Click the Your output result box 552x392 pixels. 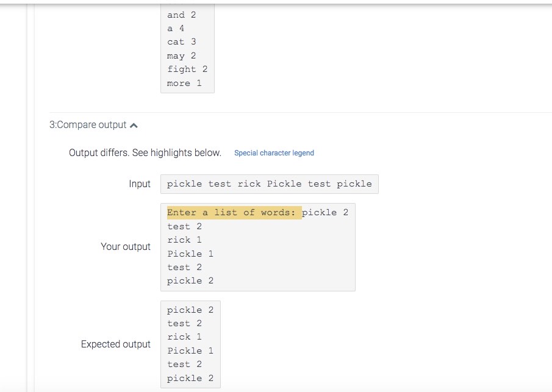[x=257, y=247]
